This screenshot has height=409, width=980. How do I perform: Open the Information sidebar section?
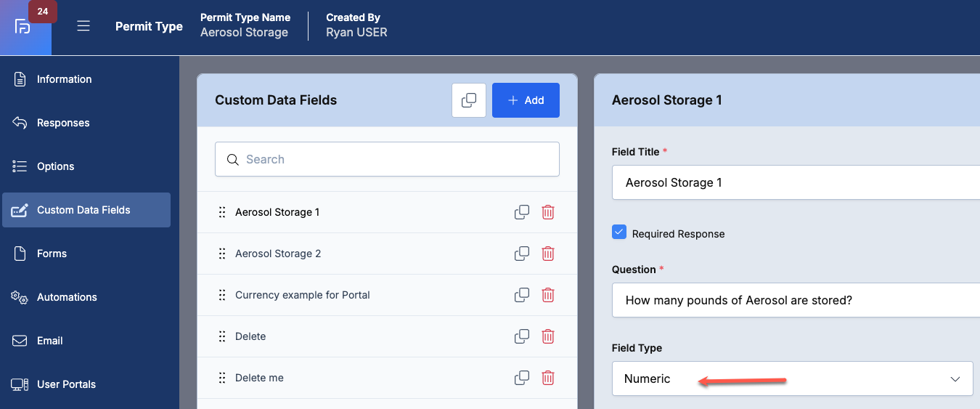coord(86,79)
